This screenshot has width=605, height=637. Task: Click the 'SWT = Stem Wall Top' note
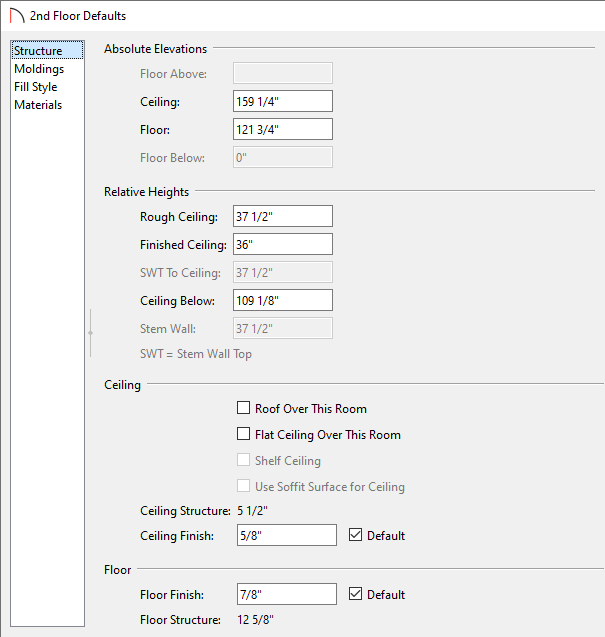[196, 354]
